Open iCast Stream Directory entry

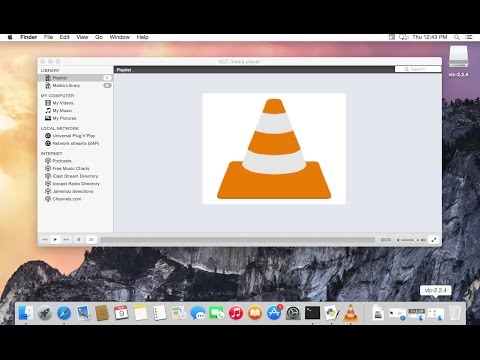[x=75, y=176]
